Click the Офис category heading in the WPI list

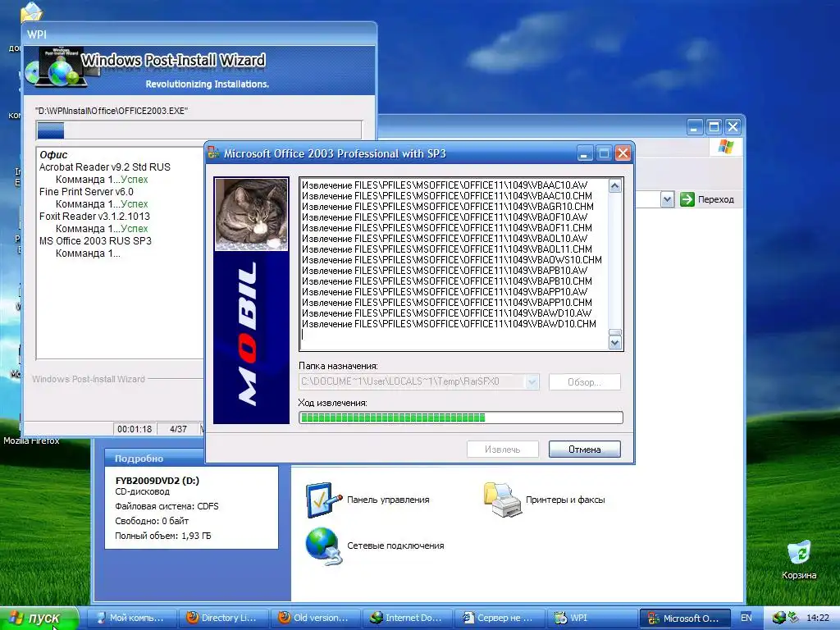tap(53, 155)
